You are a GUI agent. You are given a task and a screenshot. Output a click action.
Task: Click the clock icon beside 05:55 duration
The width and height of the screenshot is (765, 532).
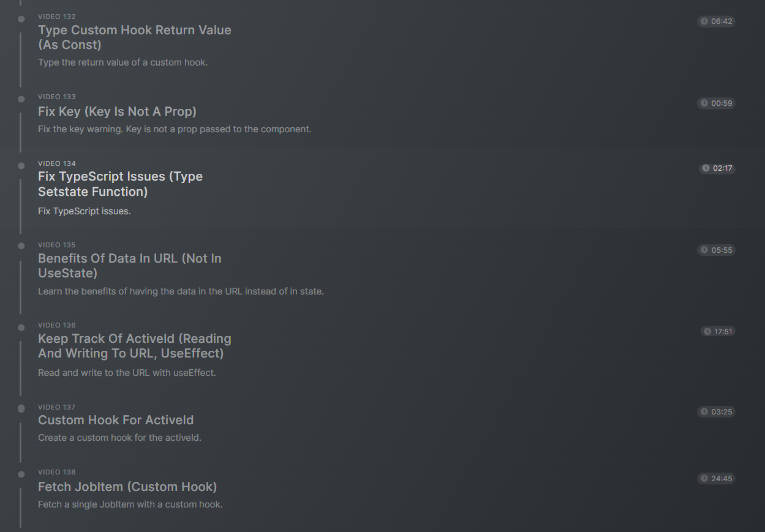coord(704,250)
